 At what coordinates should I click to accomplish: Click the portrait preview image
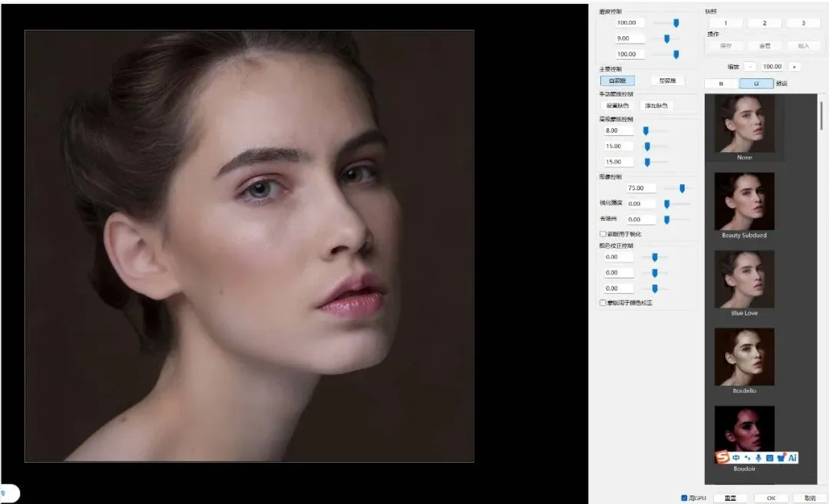coord(249,245)
